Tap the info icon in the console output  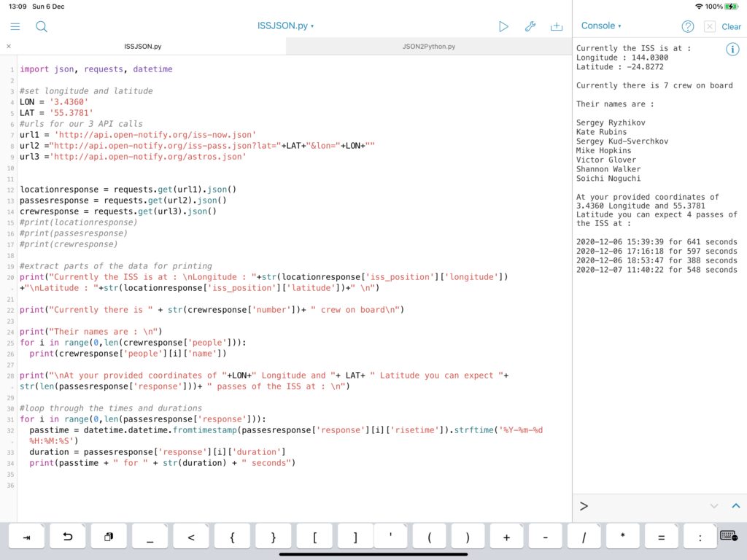click(732, 49)
